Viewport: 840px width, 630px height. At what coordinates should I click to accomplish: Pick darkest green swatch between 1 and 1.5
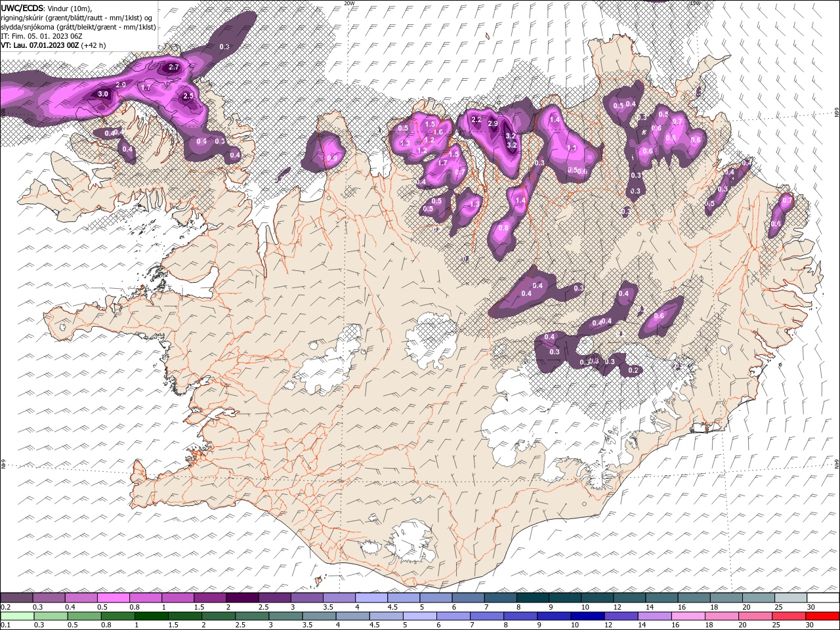(x=151, y=616)
